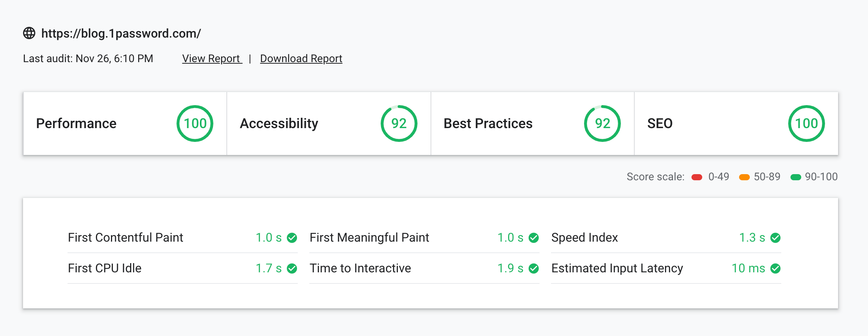This screenshot has width=868, height=336.
Task: Click the checkmark beside First Contentful Paint
Action: point(292,238)
